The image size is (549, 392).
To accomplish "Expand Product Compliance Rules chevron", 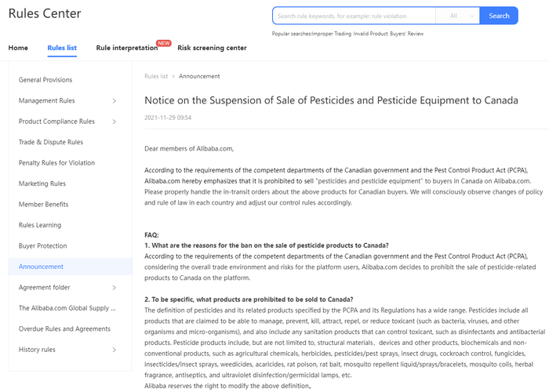I will pos(115,122).
